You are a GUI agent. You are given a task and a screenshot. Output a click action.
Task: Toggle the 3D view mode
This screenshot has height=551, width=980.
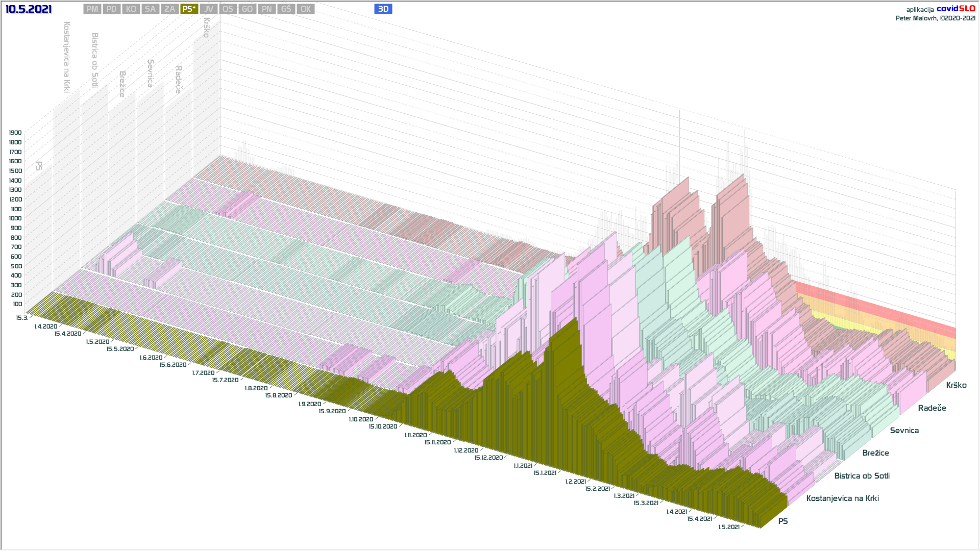tap(383, 9)
